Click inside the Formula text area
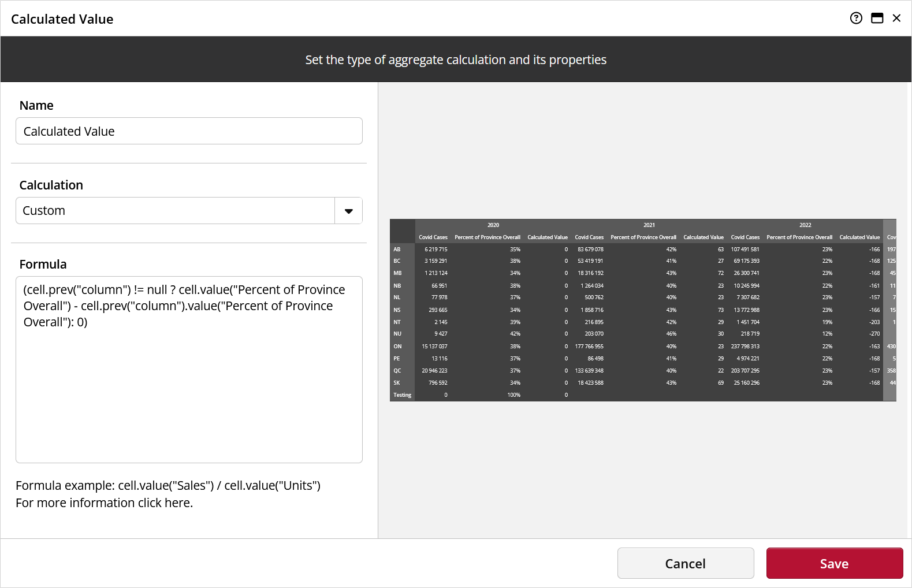 coord(189,370)
